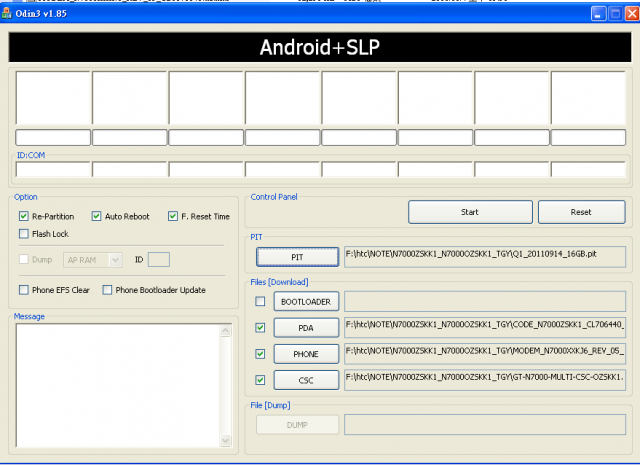This screenshot has height=465, width=640.
Task: Uncheck the CSC file checkbox
Action: tap(260, 380)
